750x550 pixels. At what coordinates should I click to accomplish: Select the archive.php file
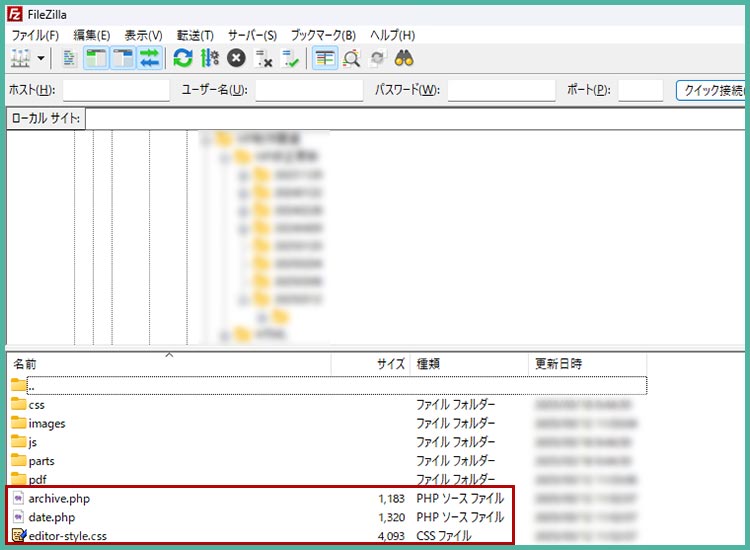(x=328, y=498)
